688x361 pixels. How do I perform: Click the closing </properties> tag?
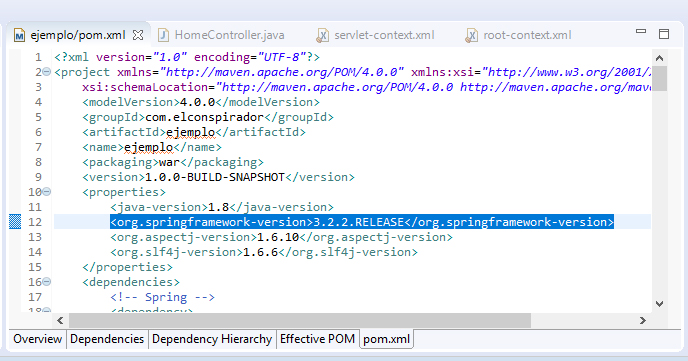coord(127,267)
